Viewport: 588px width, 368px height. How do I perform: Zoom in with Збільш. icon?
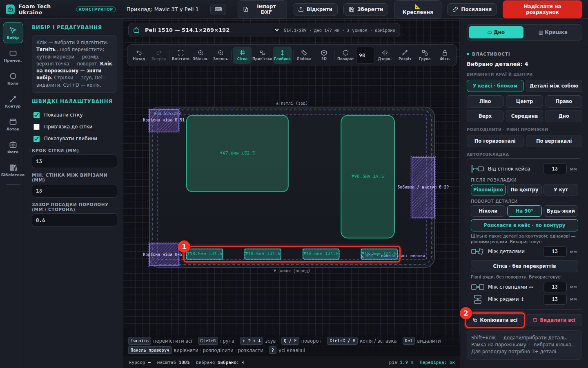coord(200,55)
